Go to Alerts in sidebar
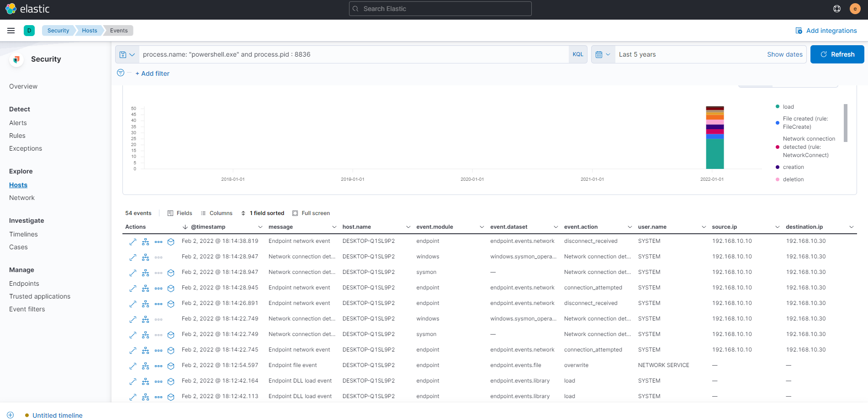This screenshot has width=868, height=420. 18,123
